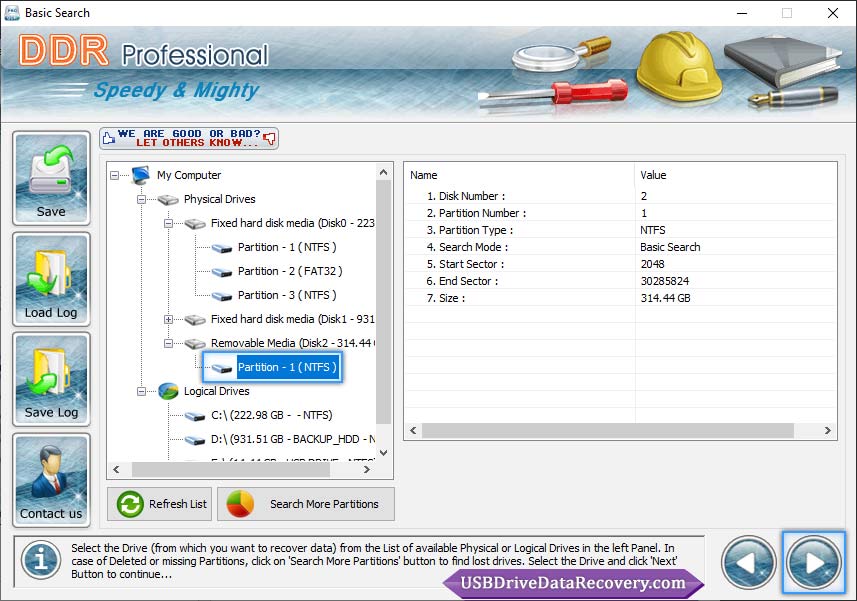This screenshot has width=857, height=601.
Task: Open the Load Log button
Action: tap(51, 279)
